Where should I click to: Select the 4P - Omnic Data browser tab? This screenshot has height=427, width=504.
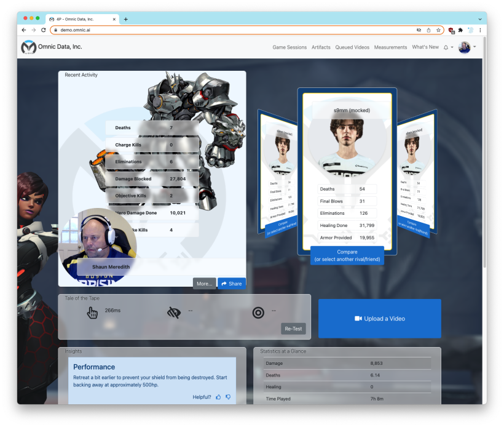[x=82, y=19]
